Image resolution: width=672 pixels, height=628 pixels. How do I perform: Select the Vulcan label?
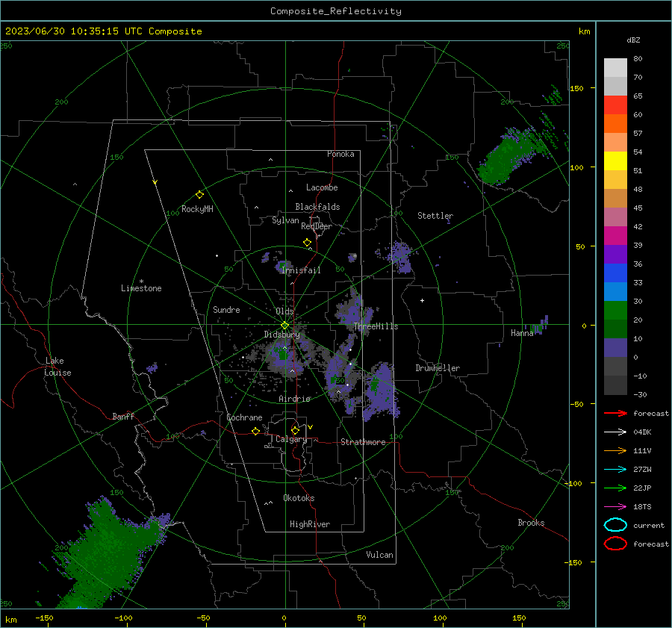pos(379,555)
